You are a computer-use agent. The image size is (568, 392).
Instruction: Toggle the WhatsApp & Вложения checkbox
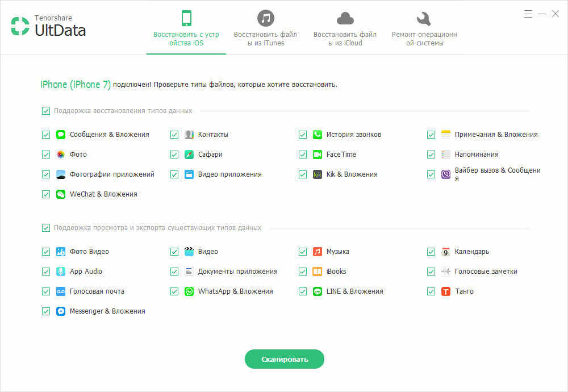(174, 291)
